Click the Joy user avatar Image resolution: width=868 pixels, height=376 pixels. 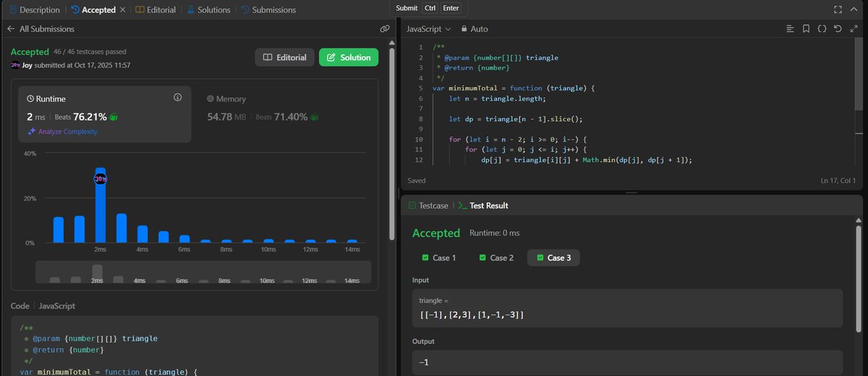coord(16,65)
